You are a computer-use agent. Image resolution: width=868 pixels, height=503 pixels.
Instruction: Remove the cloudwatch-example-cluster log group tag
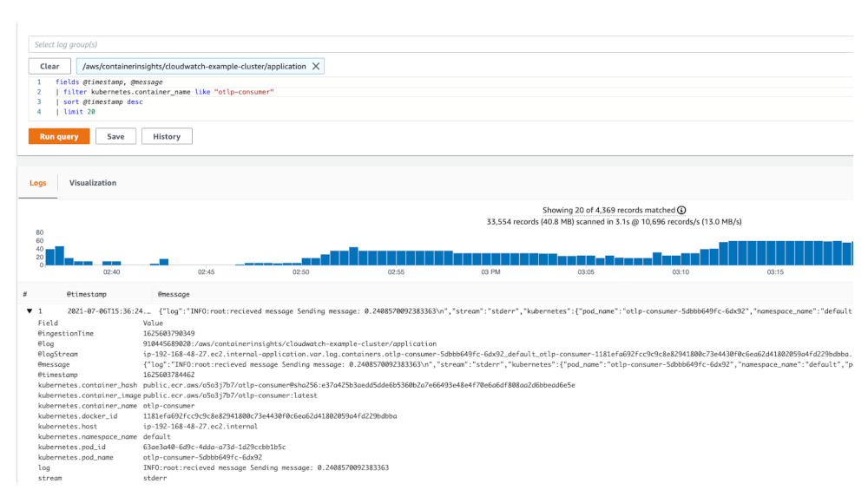(x=316, y=65)
